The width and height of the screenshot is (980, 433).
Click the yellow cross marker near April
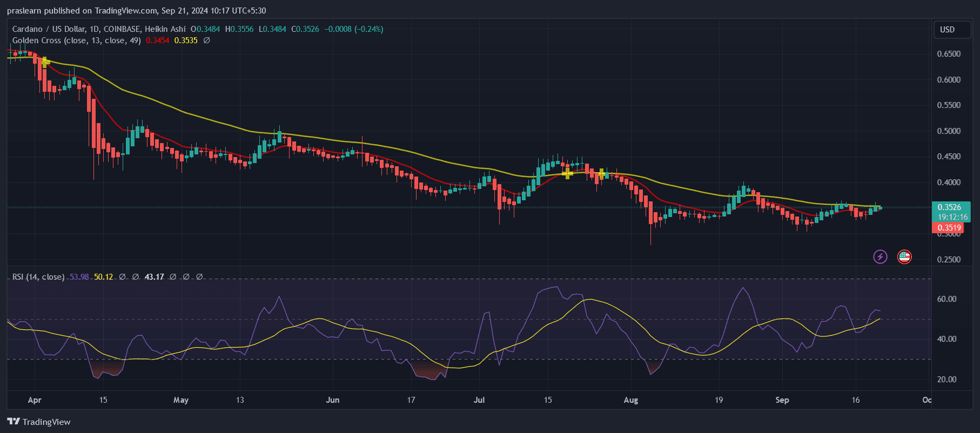(x=45, y=62)
